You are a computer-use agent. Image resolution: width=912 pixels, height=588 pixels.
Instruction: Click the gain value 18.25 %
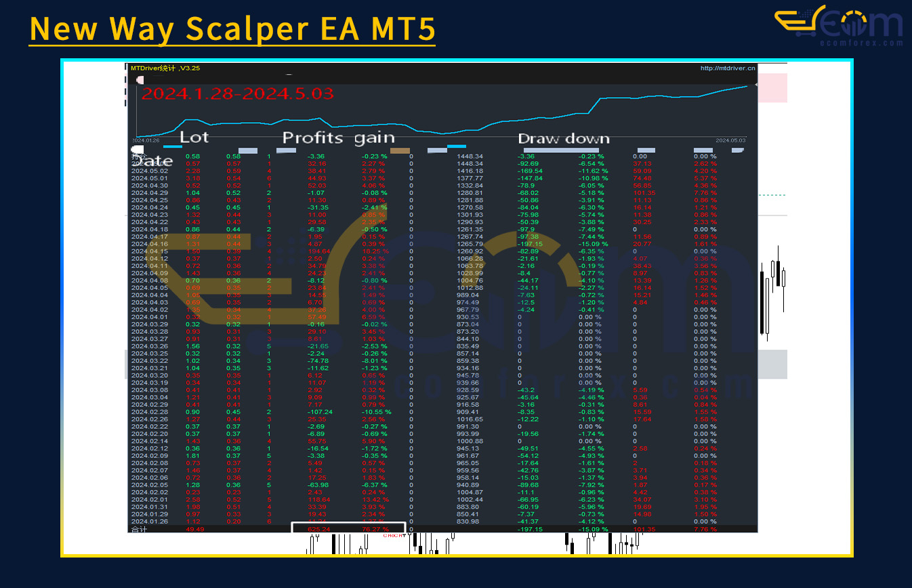pyautogui.click(x=375, y=251)
